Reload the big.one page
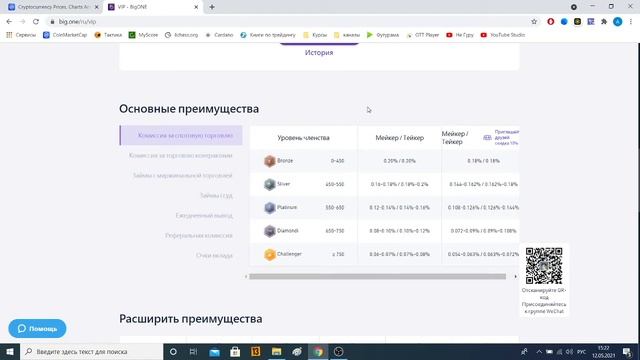640x360 pixels. coord(36,22)
